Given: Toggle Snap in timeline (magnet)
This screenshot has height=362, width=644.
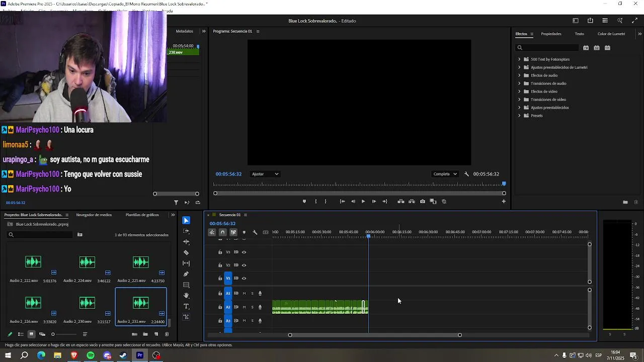Looking at the screenshot, I should 222,232.
